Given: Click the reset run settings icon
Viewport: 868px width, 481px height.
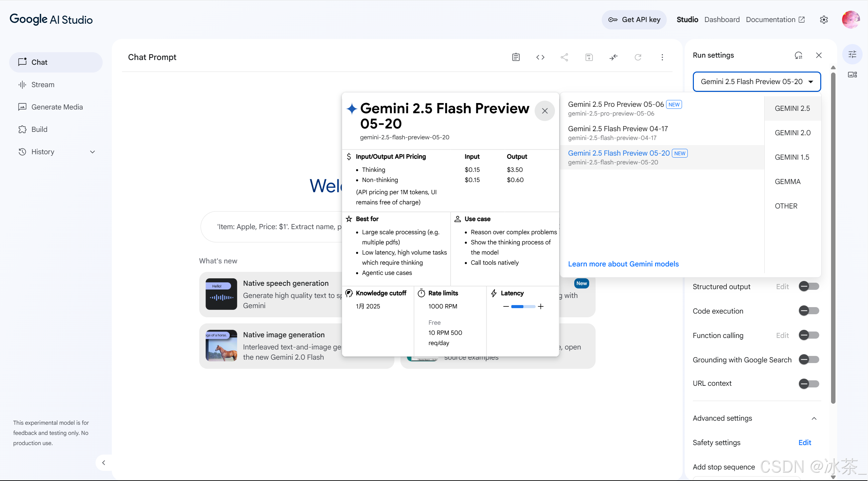Looking at the screenshot, I should [x=799, y=55].
